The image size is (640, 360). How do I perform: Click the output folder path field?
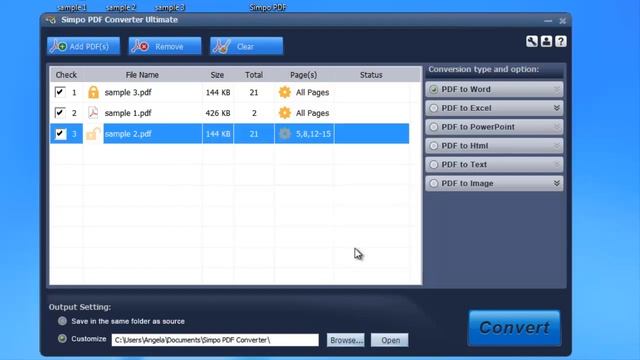[215, 340]
